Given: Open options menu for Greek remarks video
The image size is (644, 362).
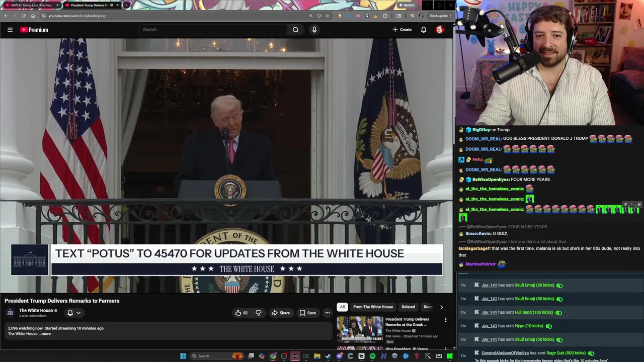Looking at the screenshot, I should click(x=445, y=320).
